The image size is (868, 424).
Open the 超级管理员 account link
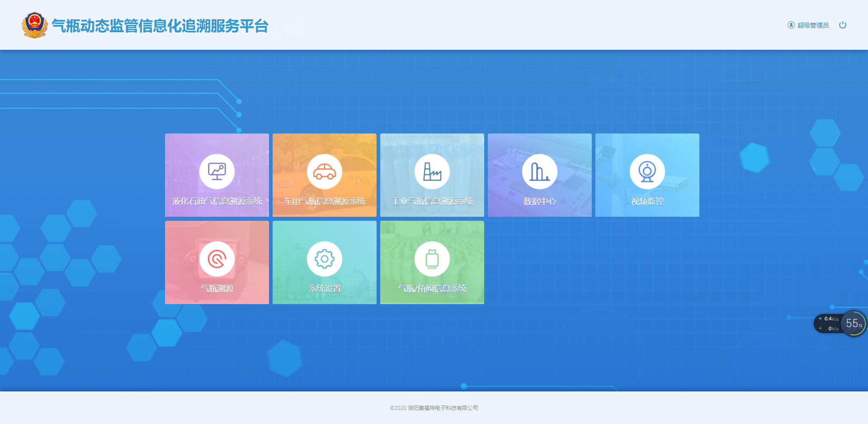coord(813,25)
